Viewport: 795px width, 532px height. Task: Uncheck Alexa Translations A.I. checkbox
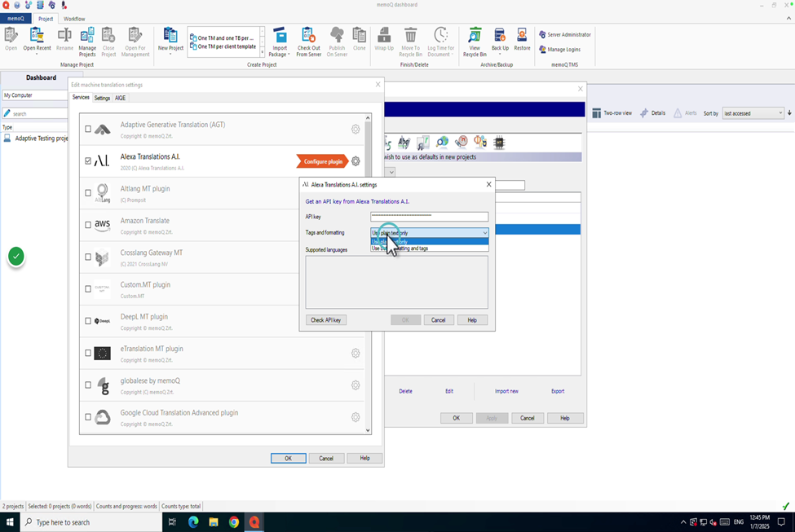88,160
